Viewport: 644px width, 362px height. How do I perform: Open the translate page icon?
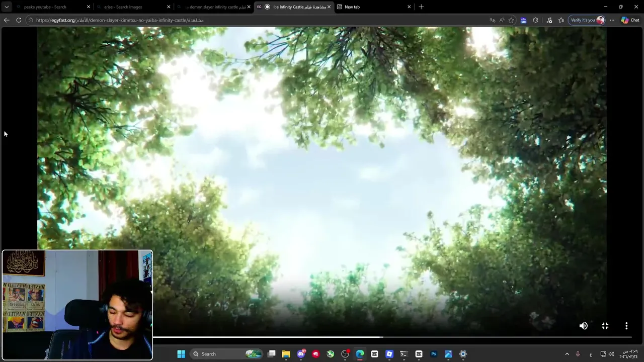coord(492,20)
